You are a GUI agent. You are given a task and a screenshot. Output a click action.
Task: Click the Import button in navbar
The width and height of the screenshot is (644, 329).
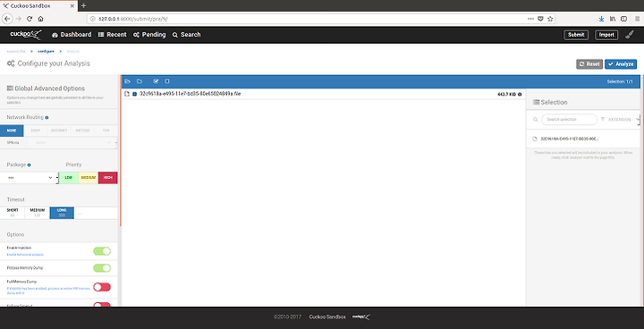pos(606,35)
